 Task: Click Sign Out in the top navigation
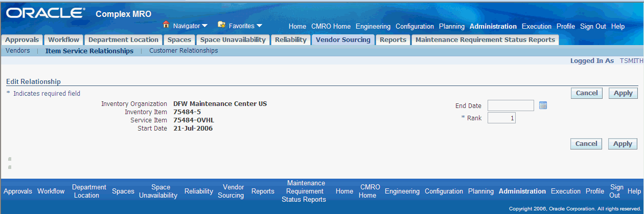pyautogui.click(x=593, y=26)
